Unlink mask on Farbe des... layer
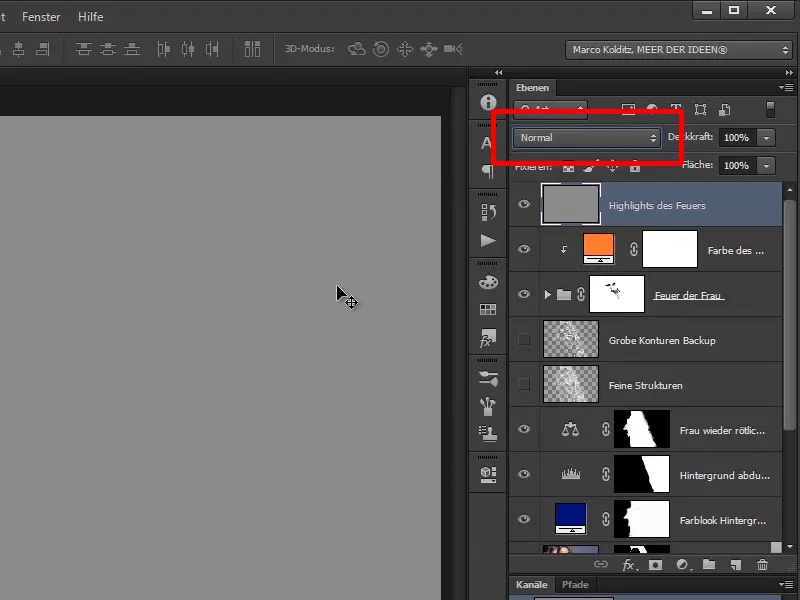Image resolution: width=800 pixels, height=600 pixels. tap(633, 249)
